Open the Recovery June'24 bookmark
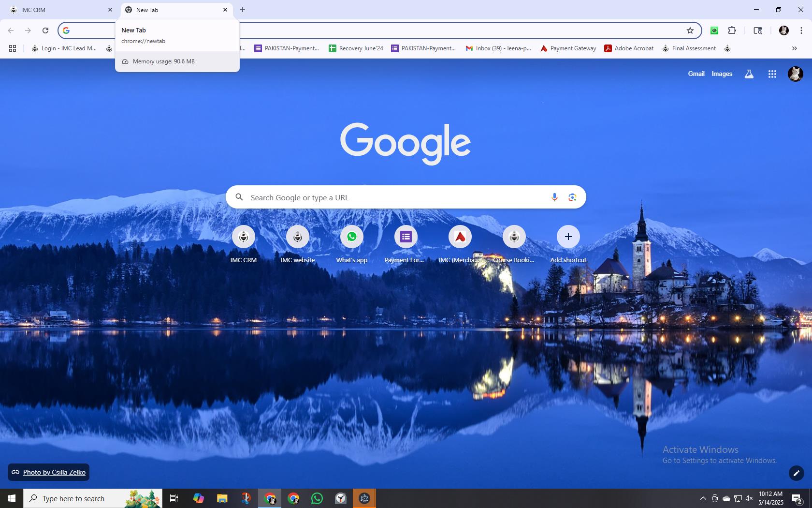The height and width of the screenshot is (508, 812). (356, 48)
